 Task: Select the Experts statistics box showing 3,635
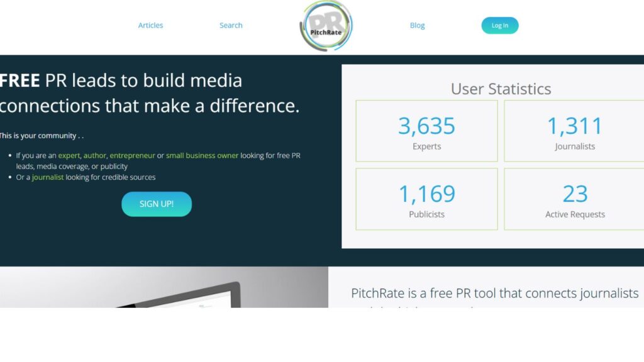tap(426, 130)
